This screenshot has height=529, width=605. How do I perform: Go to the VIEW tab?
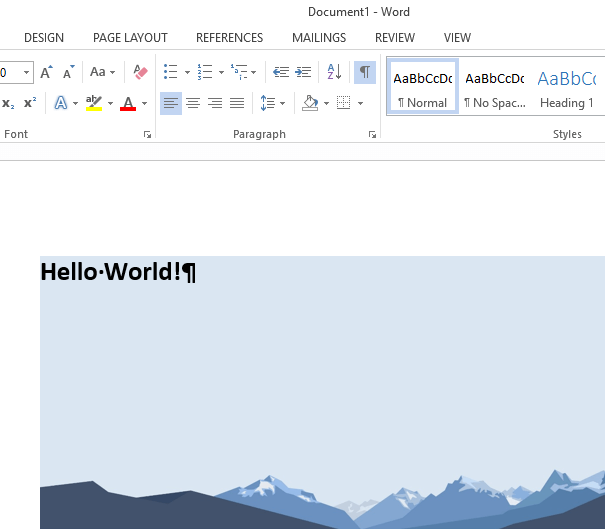click(x=457, y=38)
